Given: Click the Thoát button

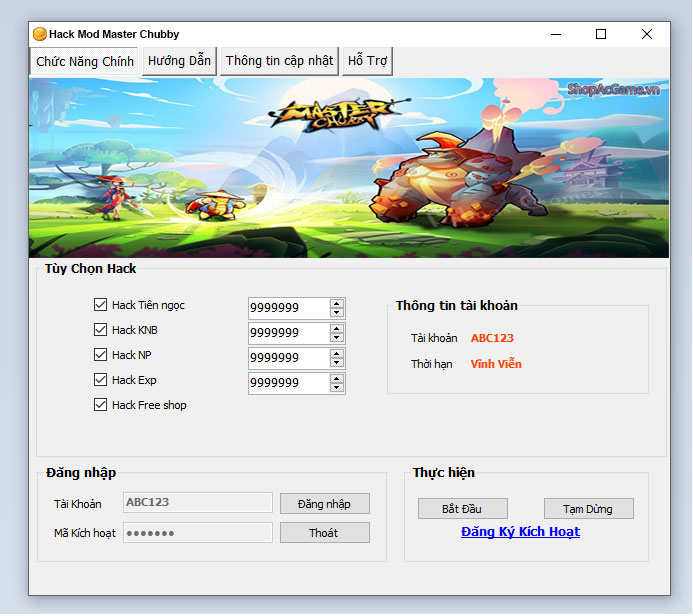Looking at the screenshot, I should (x=325, y=533).
